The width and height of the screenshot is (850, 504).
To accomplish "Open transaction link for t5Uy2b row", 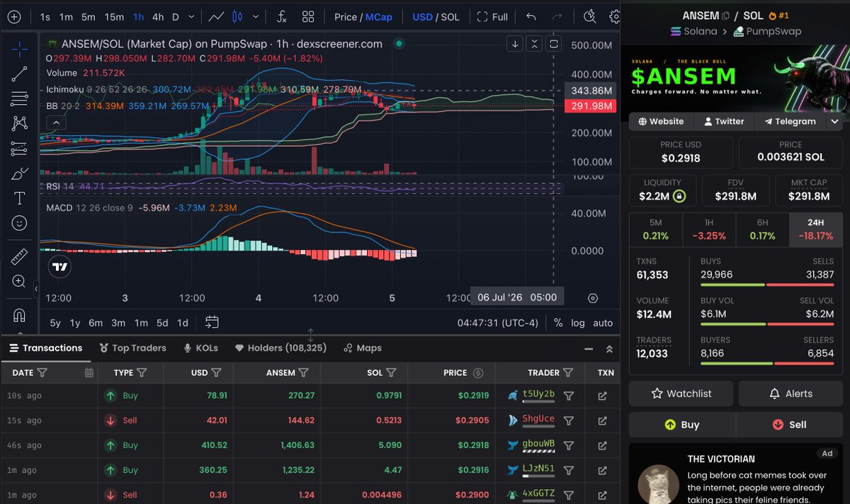I will [602, 396].
